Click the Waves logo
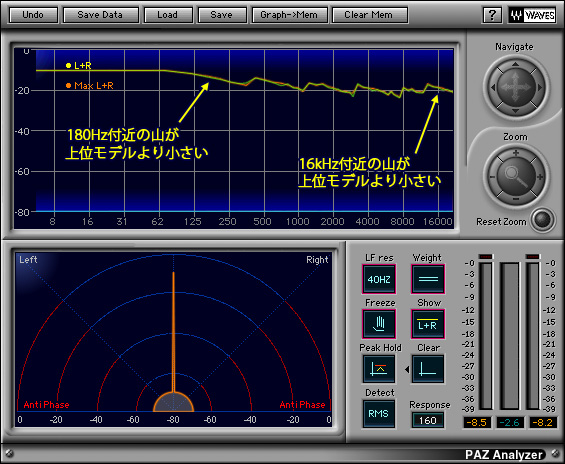The image size is (565, 464). (x=533, y=15)
